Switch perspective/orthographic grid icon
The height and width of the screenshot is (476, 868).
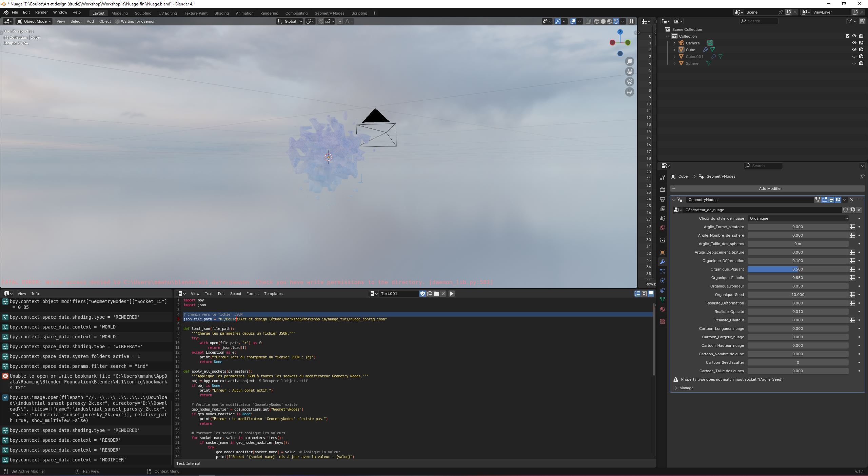point(630,92)
